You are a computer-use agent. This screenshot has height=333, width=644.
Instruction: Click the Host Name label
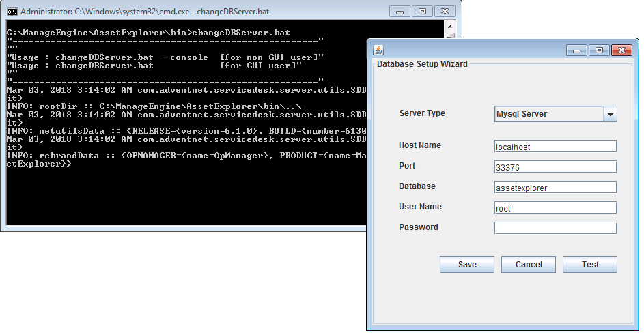click(x=420, y=145)
